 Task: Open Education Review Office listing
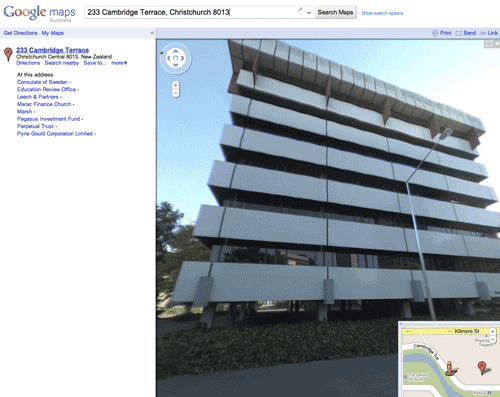point(46,89)
